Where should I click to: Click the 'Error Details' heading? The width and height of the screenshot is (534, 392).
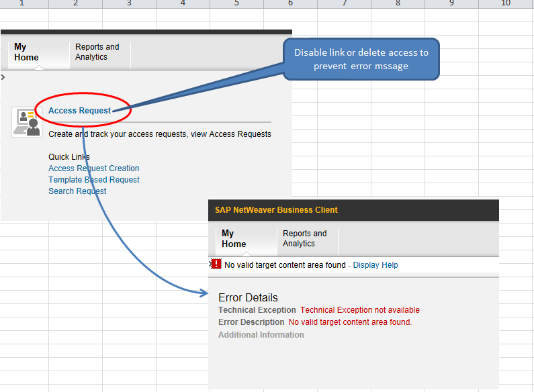248,298
